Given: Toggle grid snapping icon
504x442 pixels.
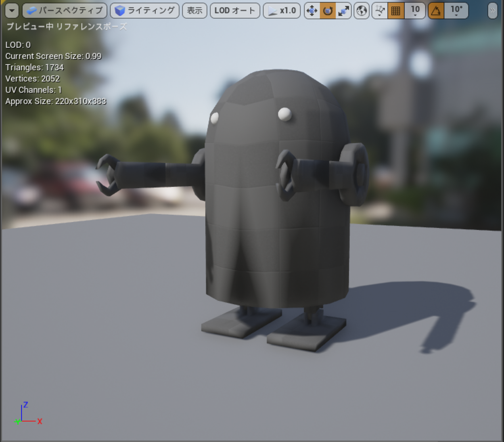Looking at the screenshot, I should point(396,11).
